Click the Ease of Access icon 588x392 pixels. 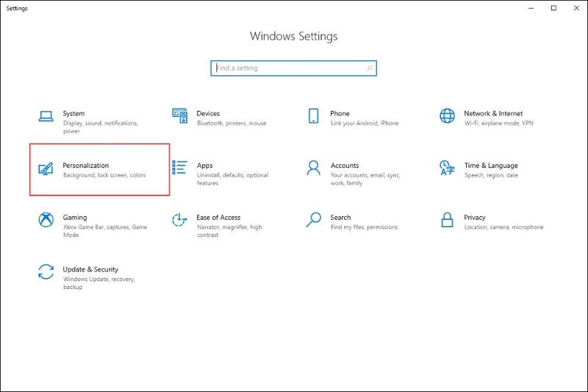tap(179, 220)
